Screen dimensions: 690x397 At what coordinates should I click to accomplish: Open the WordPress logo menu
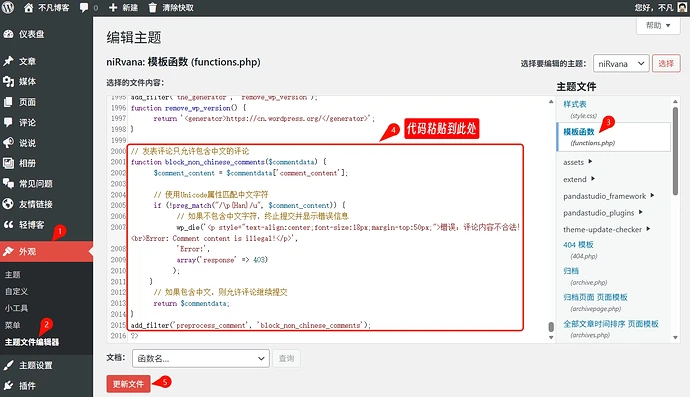[x=8, y=7]
